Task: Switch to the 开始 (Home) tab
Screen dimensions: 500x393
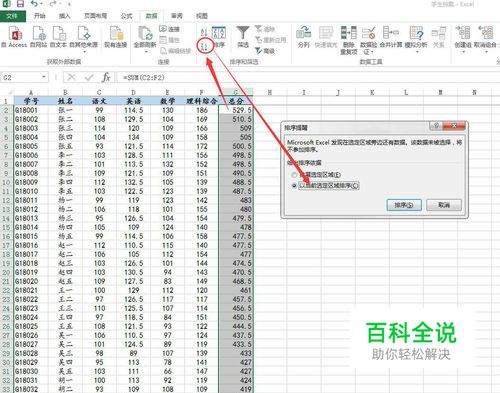Action: (x=39, y=16)
